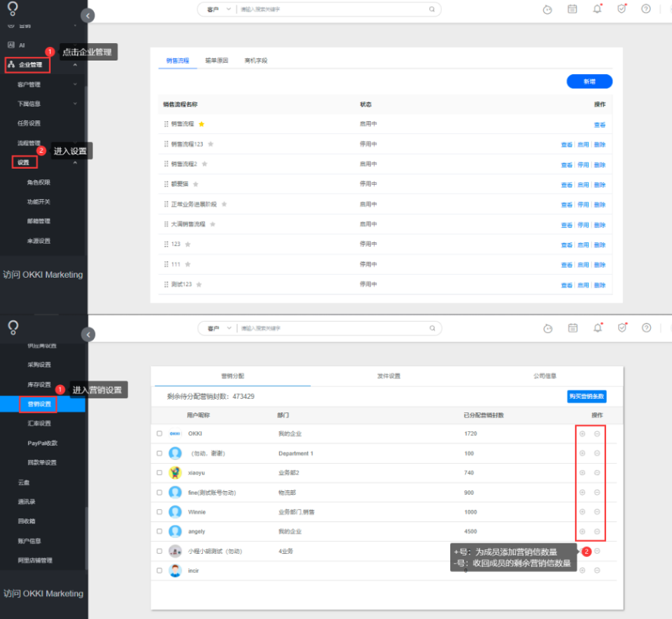Click the star next to 大满销售流程
672x619 pixels.
213,224
